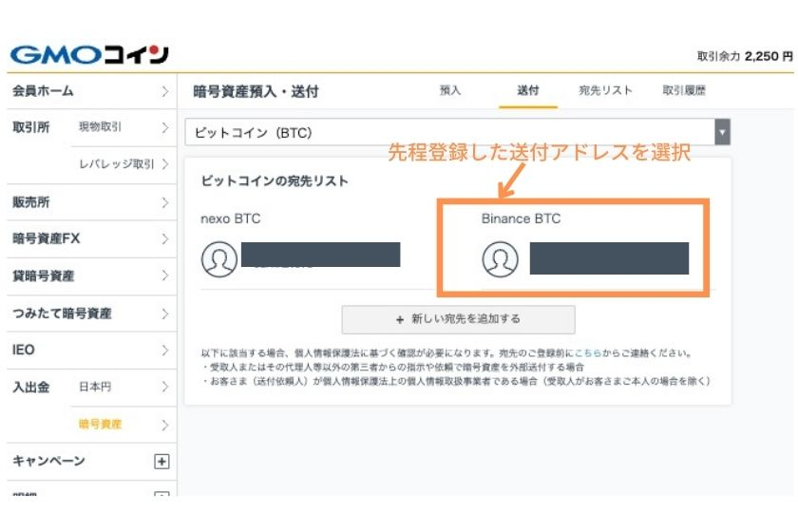Viewport: 798px width, 532px height.
Task: Open the 会員ホーム menu item
Action: (91, 91)
